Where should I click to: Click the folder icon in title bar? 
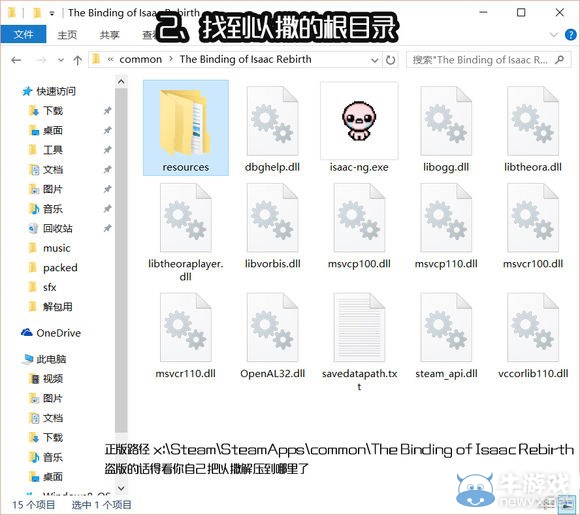tap(12, 13)
